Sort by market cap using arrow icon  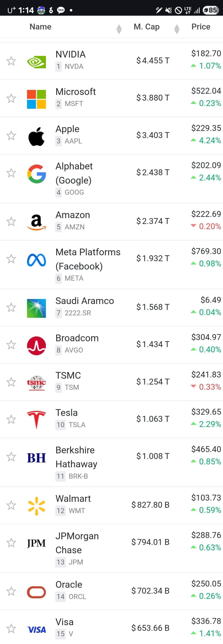[x=177, y=29]
